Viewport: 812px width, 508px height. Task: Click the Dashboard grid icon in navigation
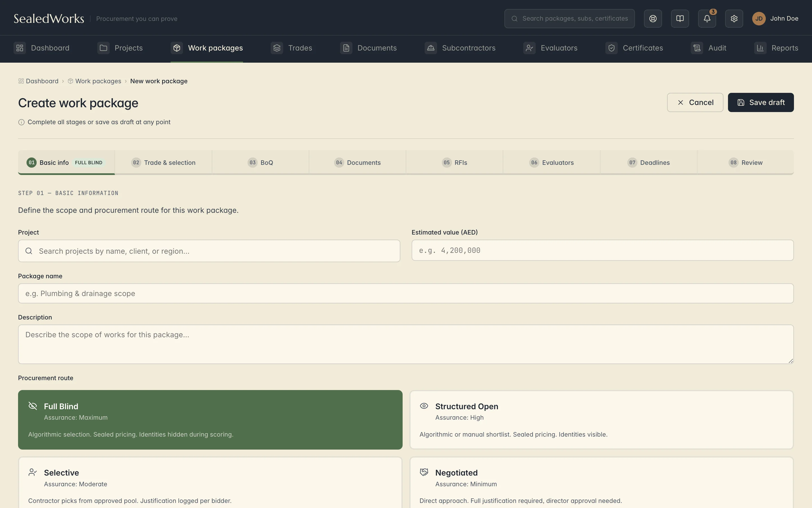click(20, 48)
